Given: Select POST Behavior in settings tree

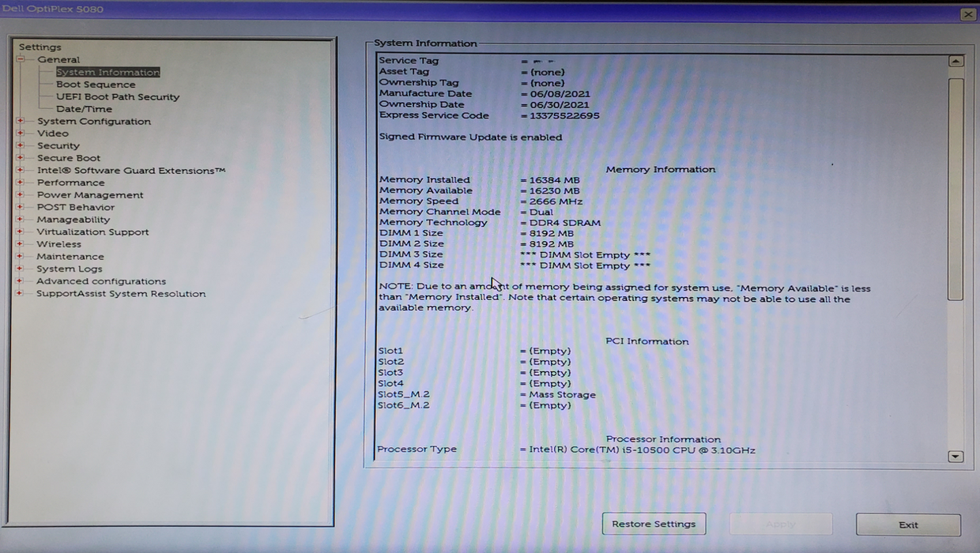Looking at the screenshot, I should 75,207.
